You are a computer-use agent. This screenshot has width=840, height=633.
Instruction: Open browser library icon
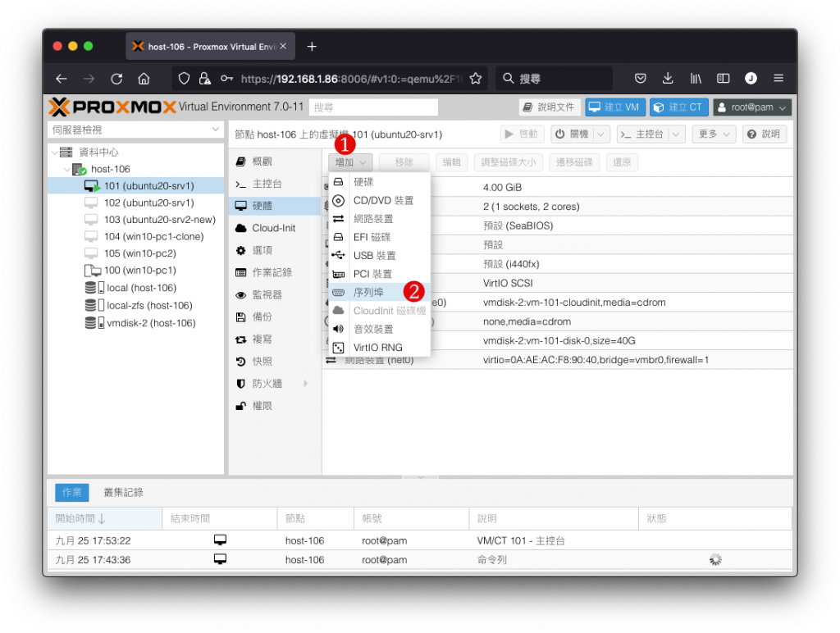[x=696, y=79]
